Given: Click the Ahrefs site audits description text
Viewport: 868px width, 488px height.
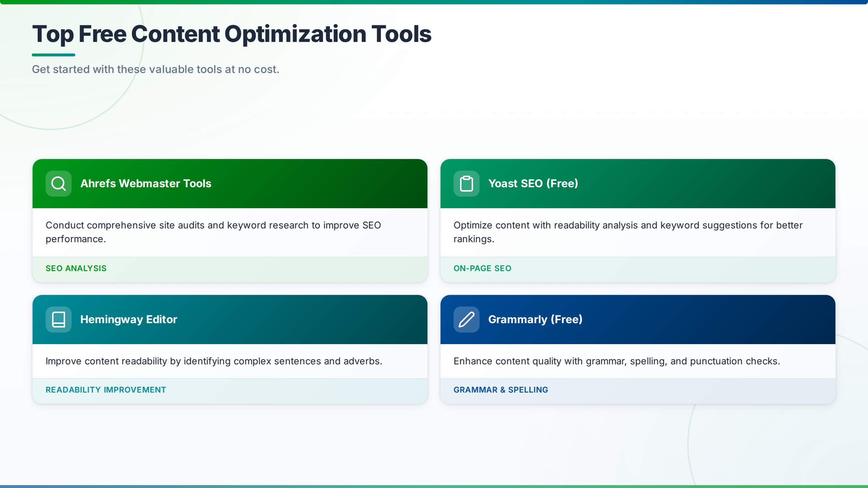Looking at the screenshot, I should [213, 231].
